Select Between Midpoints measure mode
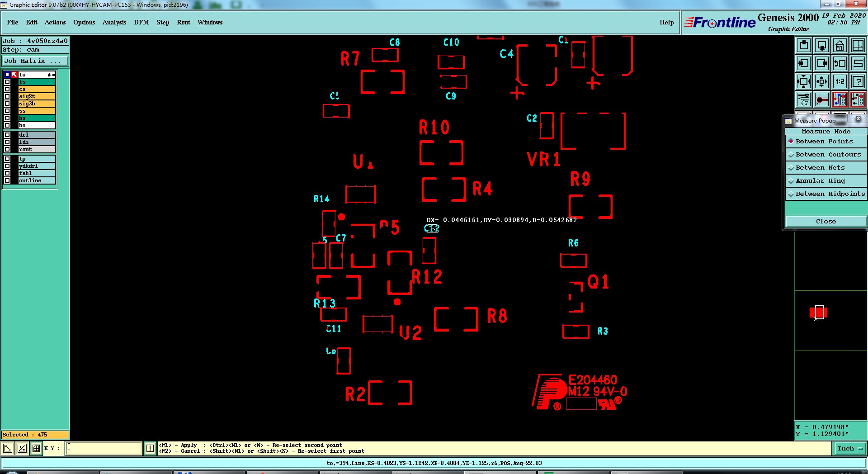This screenshot has height=474, width=868. click(x=826, y=194)
